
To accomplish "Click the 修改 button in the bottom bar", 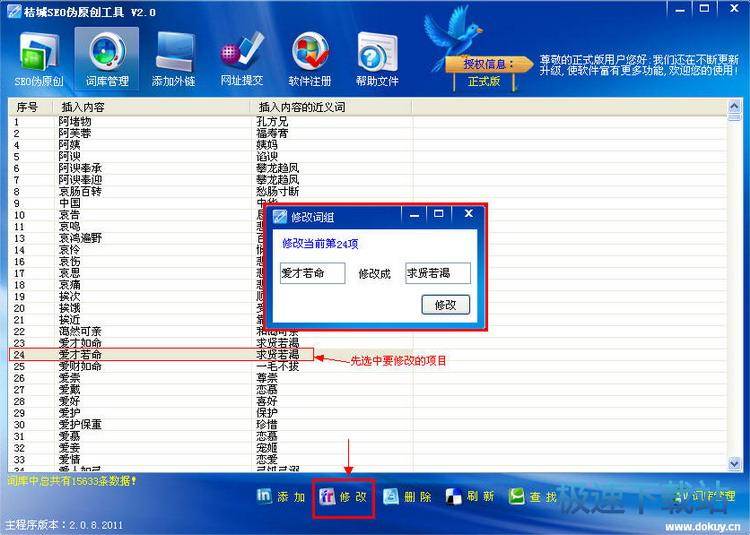I will click(x=343, y=497).
